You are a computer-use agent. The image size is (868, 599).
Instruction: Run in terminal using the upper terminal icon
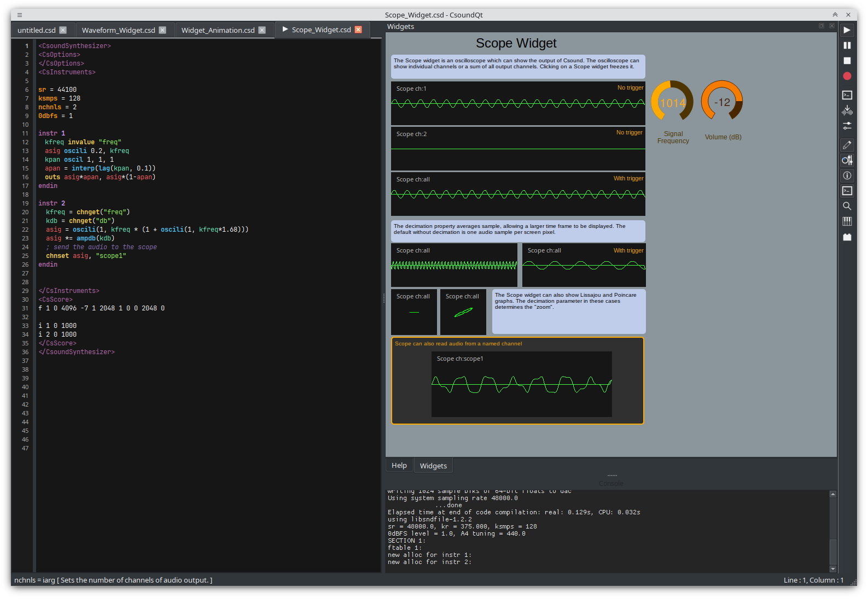pyautogui.click(x=847, y=95)
